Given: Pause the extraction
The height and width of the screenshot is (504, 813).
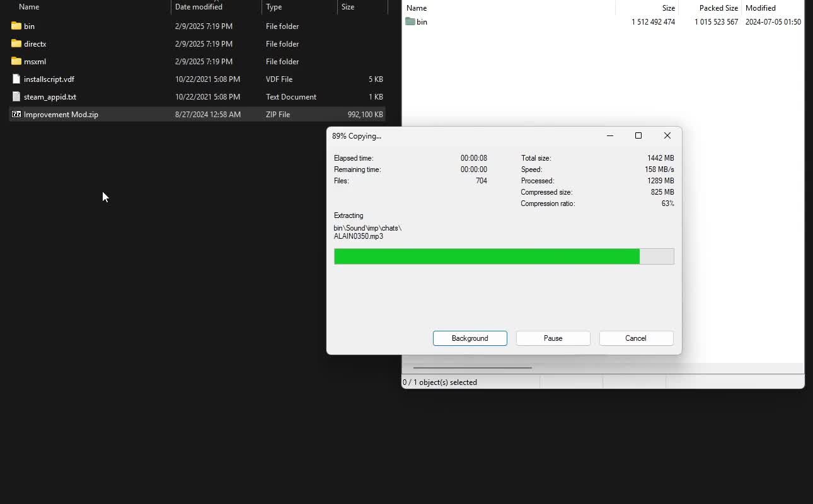Looking at the screenshot, I should [553, 338].
